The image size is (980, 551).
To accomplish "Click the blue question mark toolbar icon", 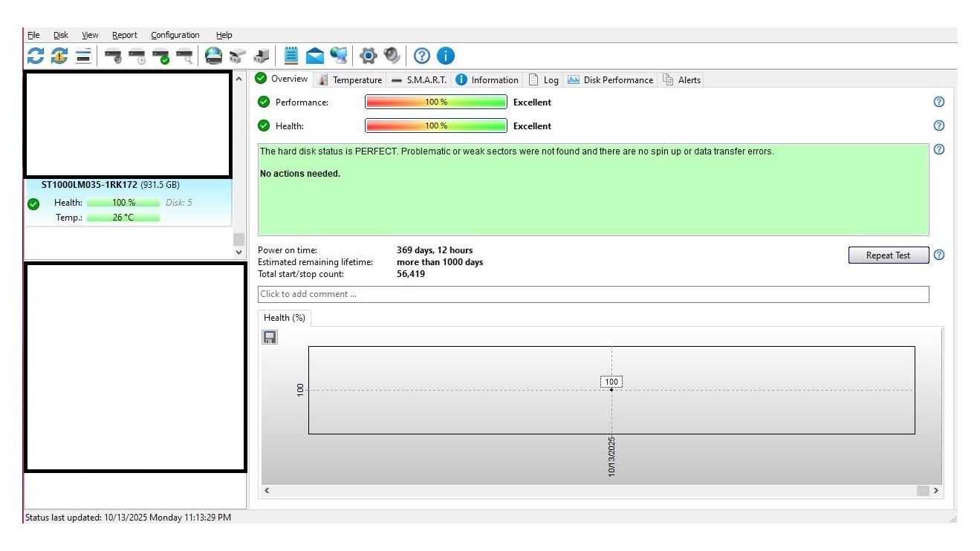I will [x=422, y=56].
